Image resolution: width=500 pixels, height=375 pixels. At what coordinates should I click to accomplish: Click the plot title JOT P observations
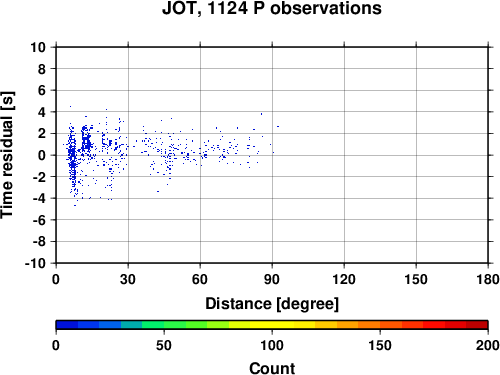pyautogui.click(x=272, y=8)
